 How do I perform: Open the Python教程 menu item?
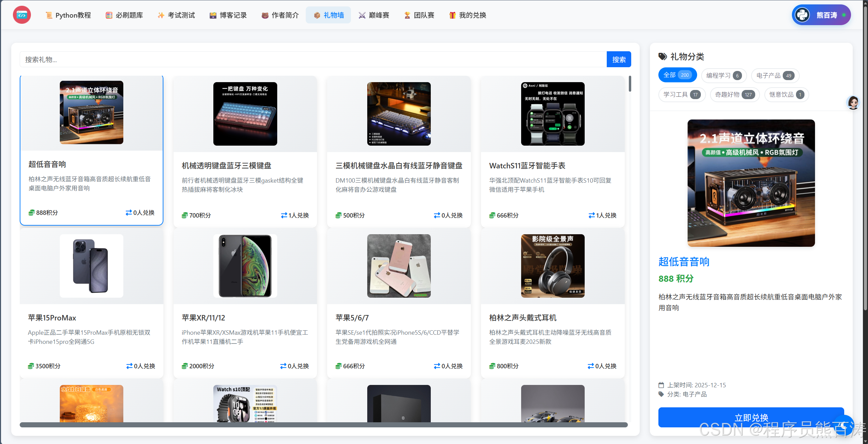tap(68, 15)
